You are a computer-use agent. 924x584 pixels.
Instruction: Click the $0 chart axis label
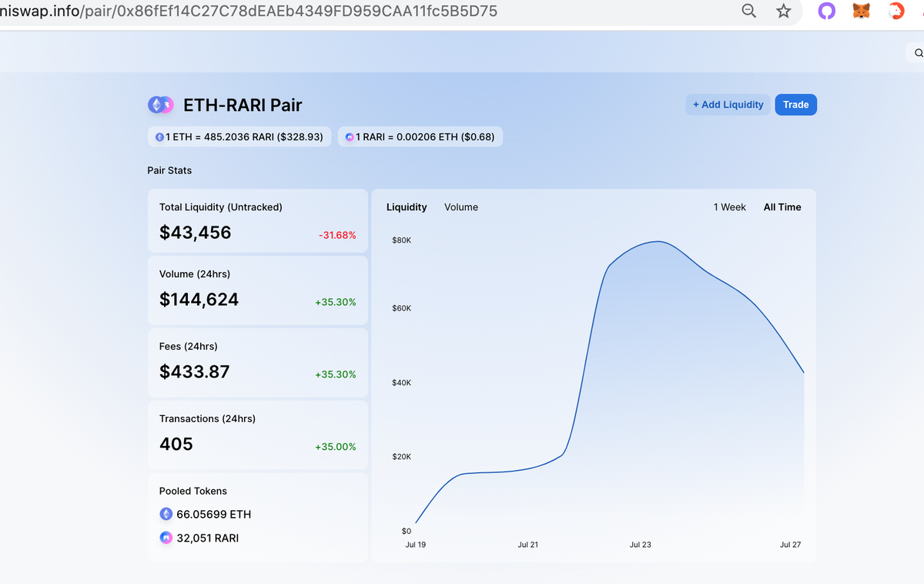pos(407,531)
